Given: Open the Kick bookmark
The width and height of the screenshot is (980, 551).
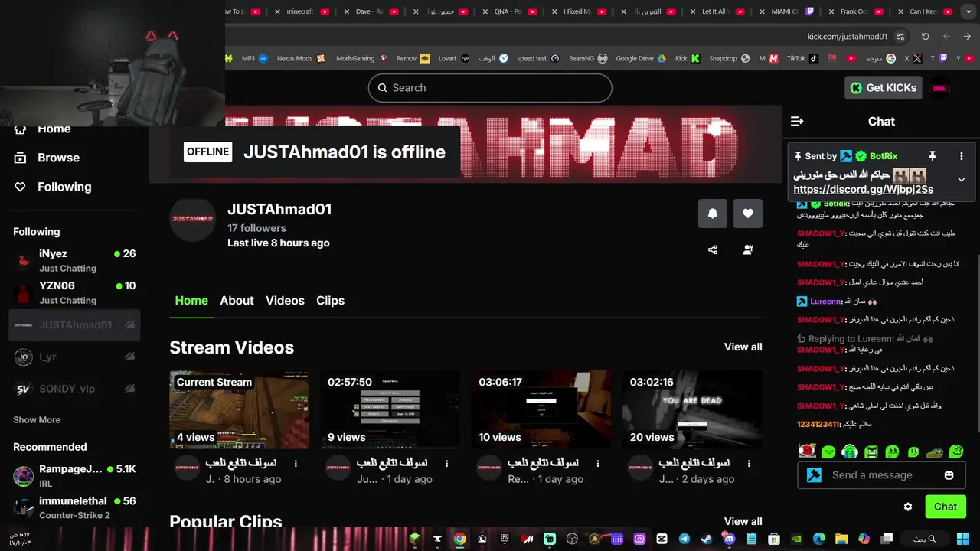Looking at the screenshot, I should [688, 58].
